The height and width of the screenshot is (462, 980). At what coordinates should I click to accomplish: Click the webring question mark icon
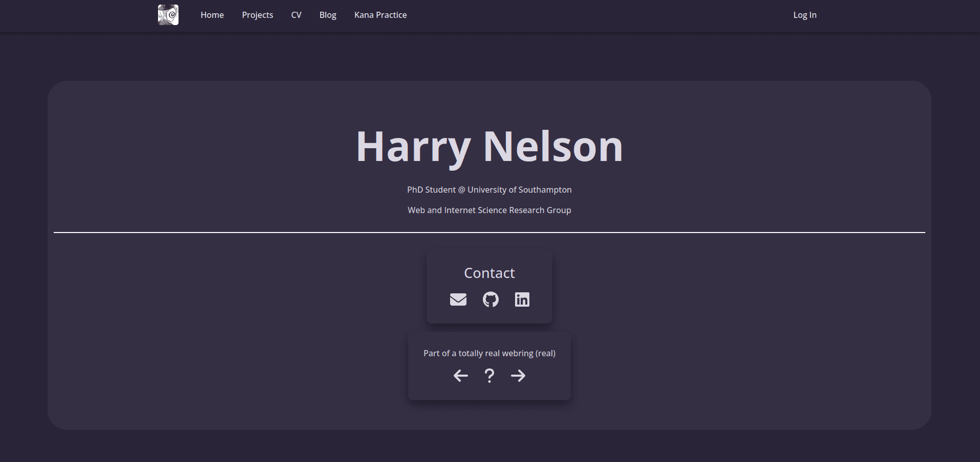click(x=489, y=376)
